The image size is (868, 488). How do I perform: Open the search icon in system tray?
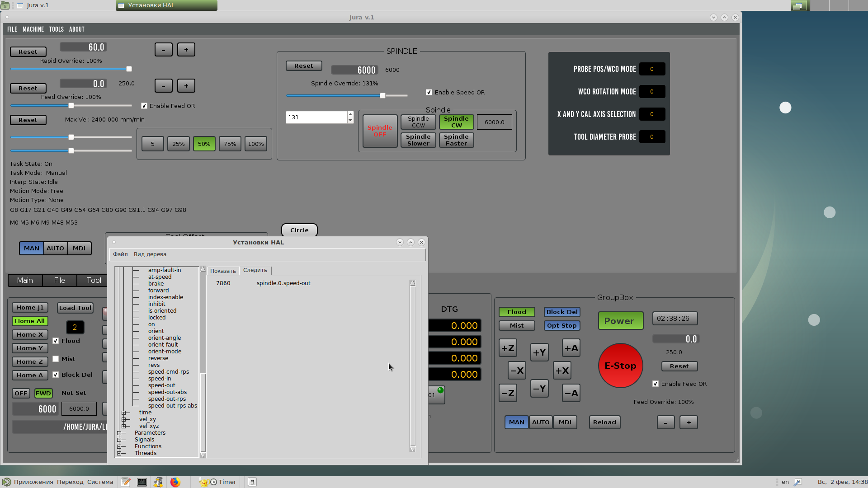[798, 482]
